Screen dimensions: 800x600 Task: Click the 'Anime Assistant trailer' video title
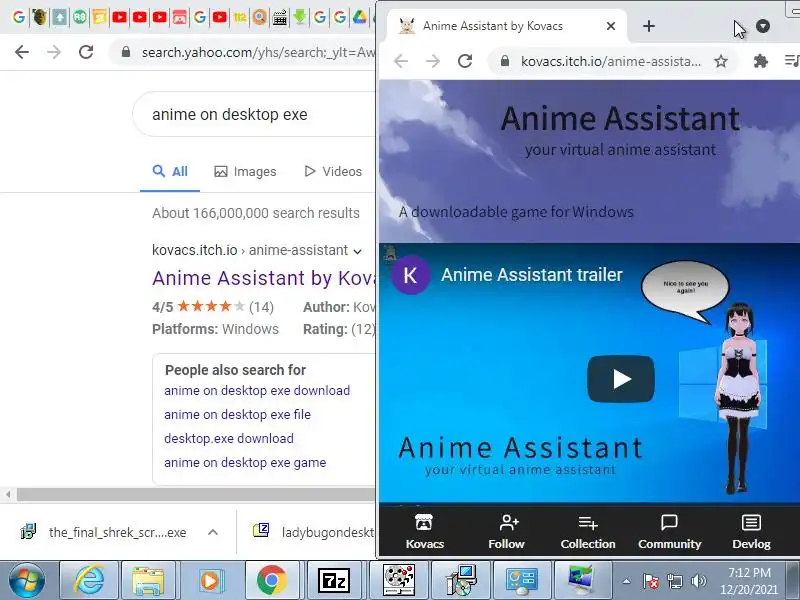pos(532,275)
